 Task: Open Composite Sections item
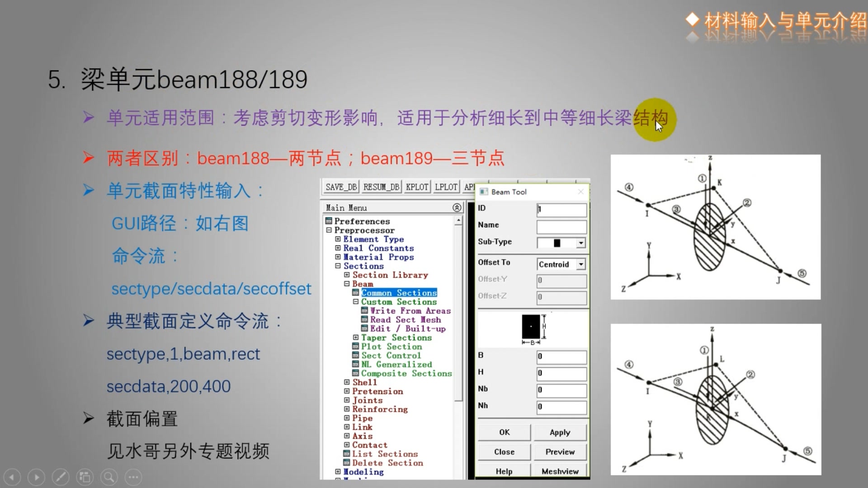(x=406, y=374)
